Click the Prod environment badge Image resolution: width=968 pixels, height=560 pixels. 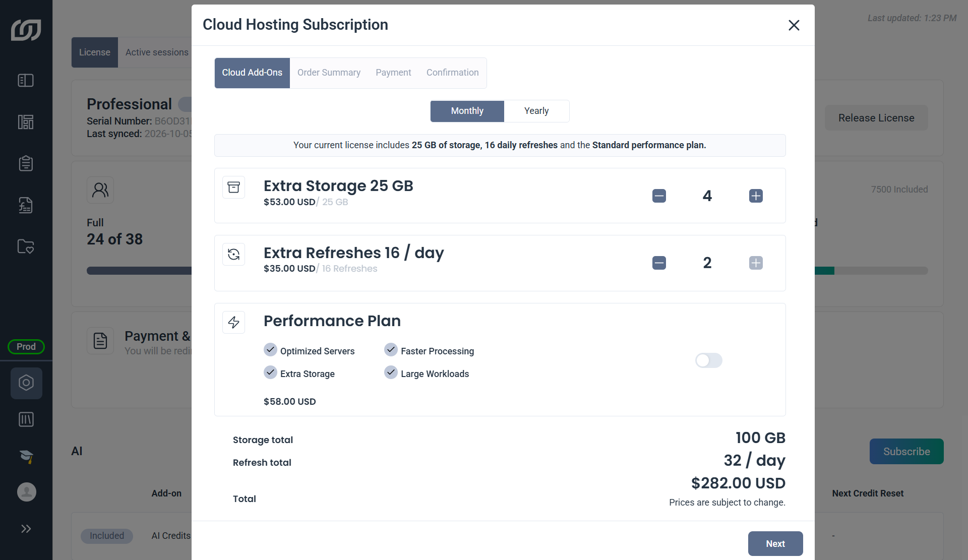coord(26,347)
